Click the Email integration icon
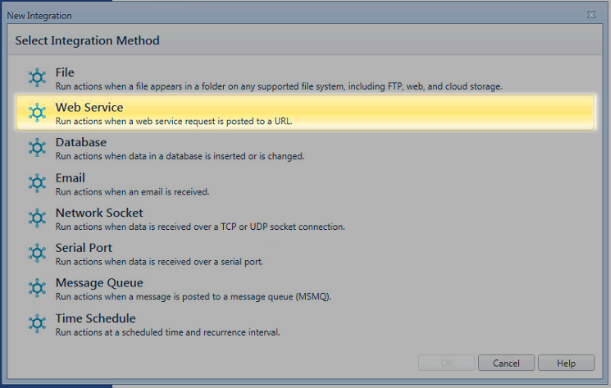611x388 pixels. [37, 183]
